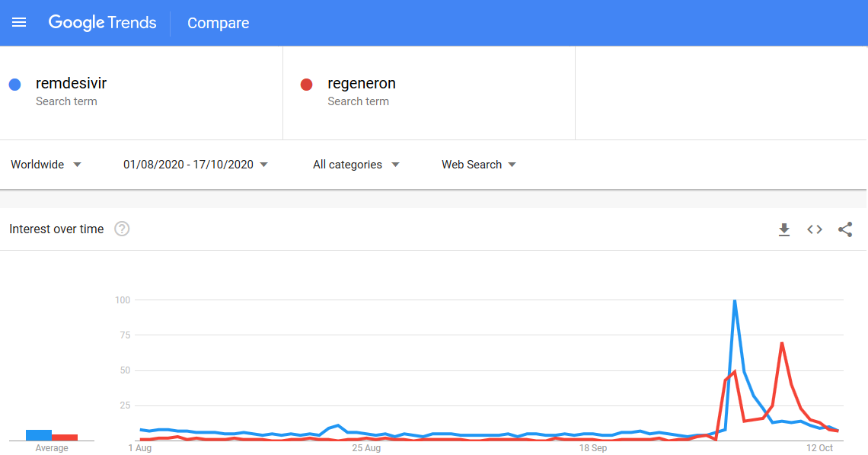
Task: Expand the All categories dropdown
Action: tap(356, 165)
